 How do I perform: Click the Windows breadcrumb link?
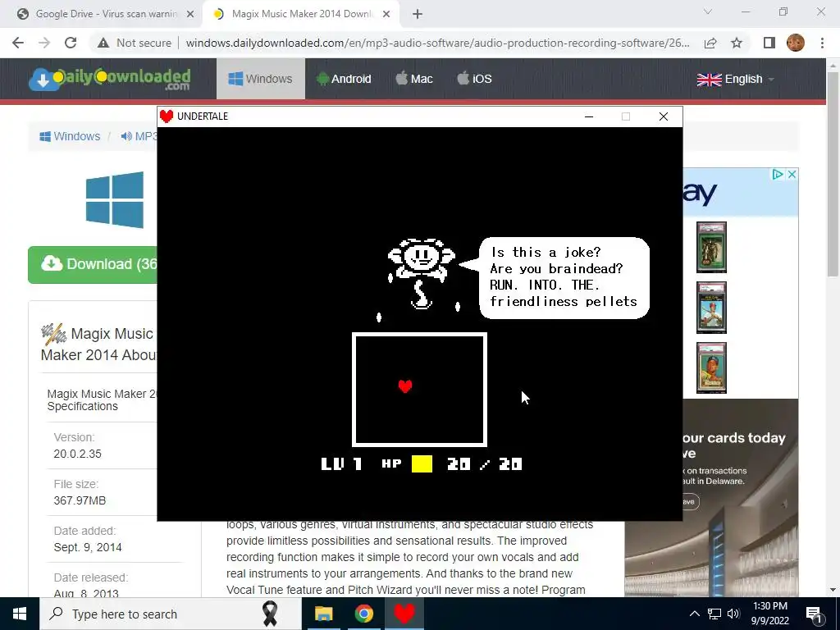(x=70, y=136)
